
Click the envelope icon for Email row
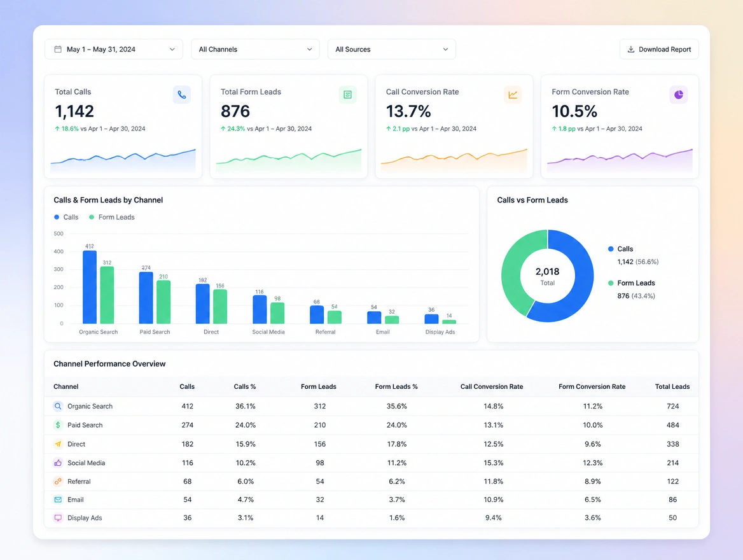58,500
